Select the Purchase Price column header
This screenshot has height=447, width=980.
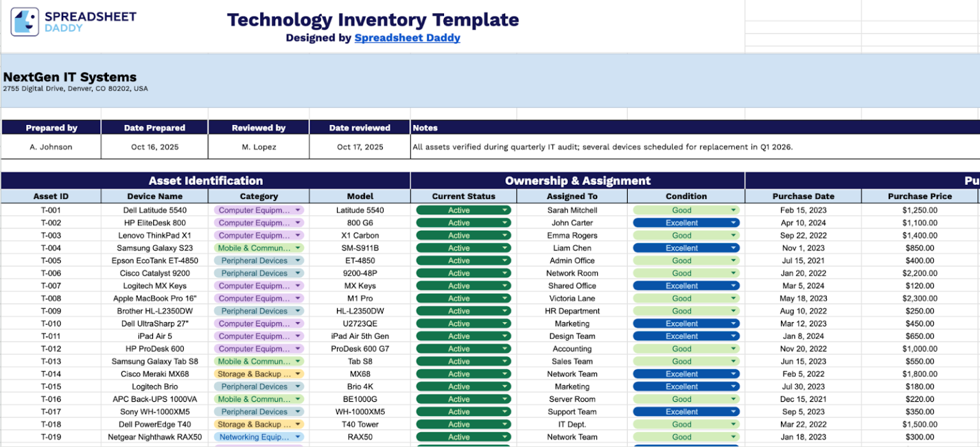(919, 196)
